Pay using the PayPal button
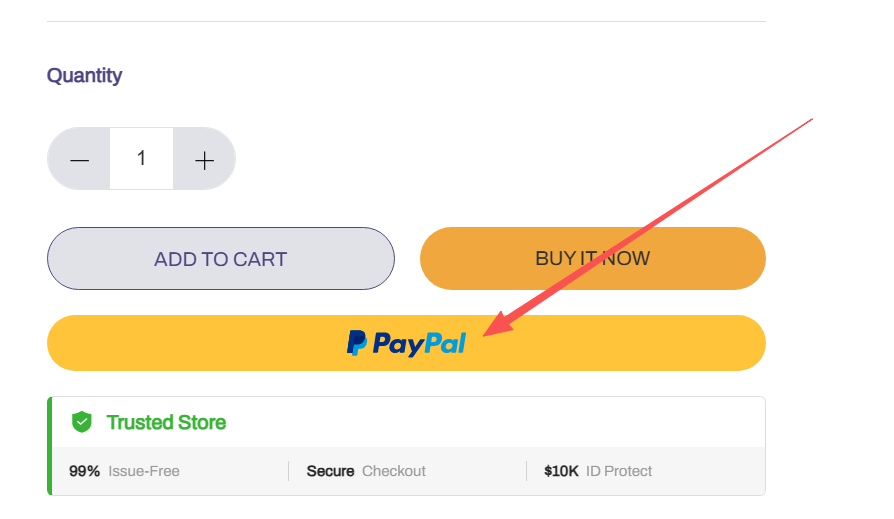 click(x=406, y=343)
